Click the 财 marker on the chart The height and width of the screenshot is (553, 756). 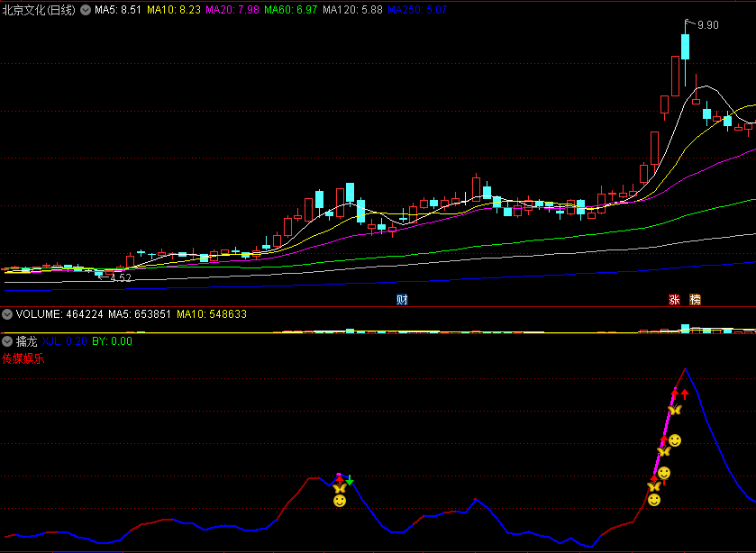[402, 299]
